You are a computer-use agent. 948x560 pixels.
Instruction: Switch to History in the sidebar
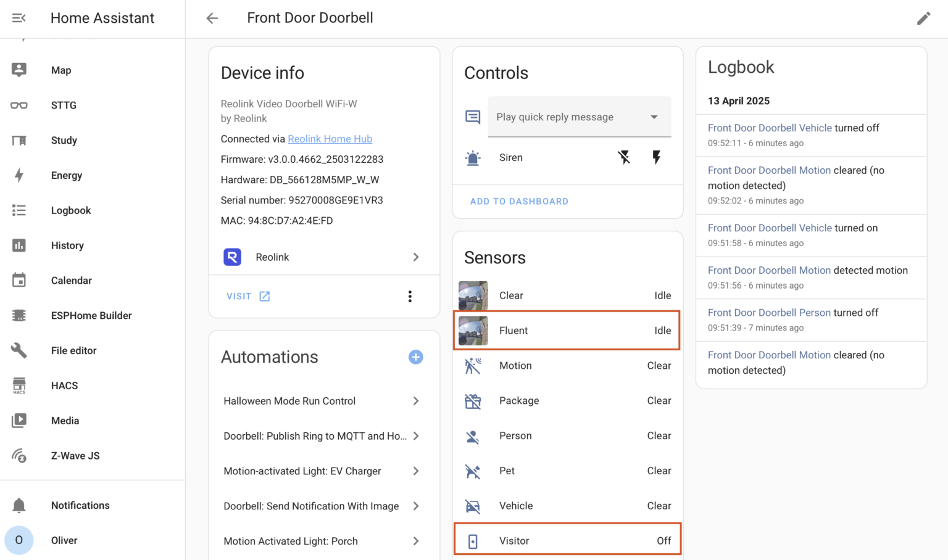[x=67, y=245]
